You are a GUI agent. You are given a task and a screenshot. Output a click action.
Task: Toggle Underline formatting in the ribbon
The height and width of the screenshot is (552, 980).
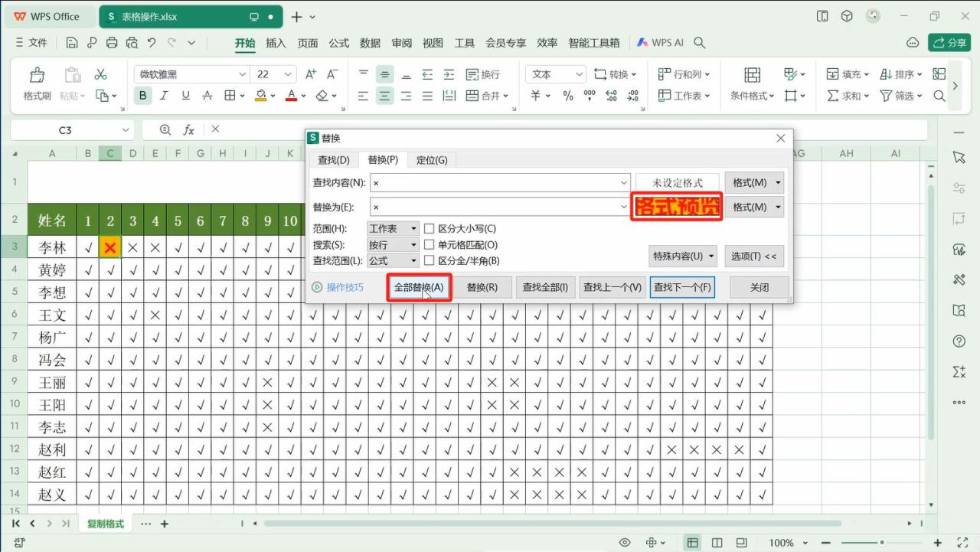click(x=185, y=96)
